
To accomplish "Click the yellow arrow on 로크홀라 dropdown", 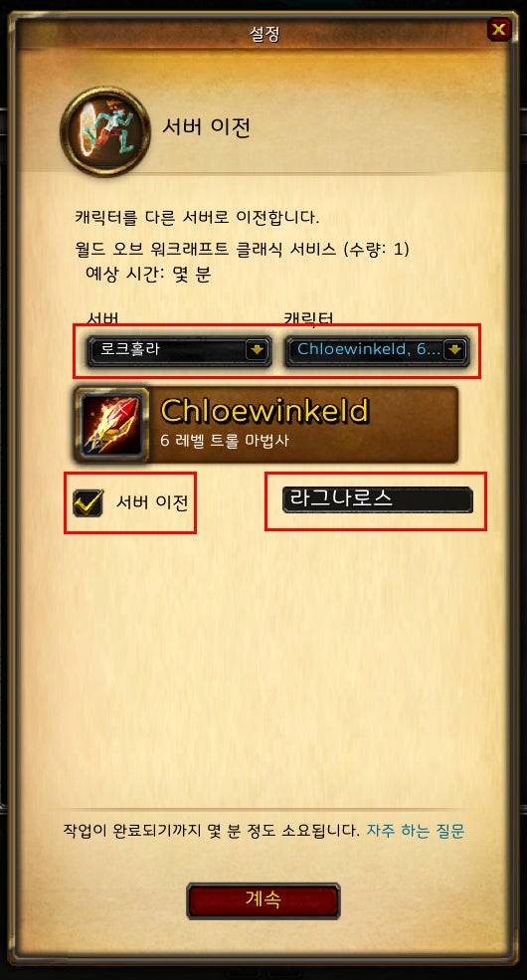I will click(257, 350).
